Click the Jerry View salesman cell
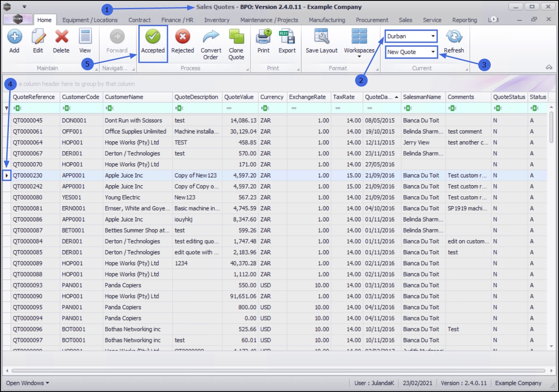 423,142
